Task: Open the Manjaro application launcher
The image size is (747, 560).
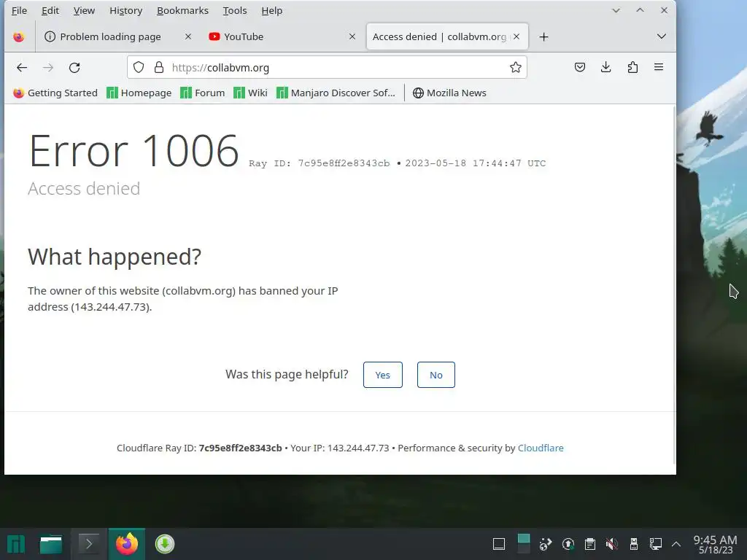Action: (16, 544)
